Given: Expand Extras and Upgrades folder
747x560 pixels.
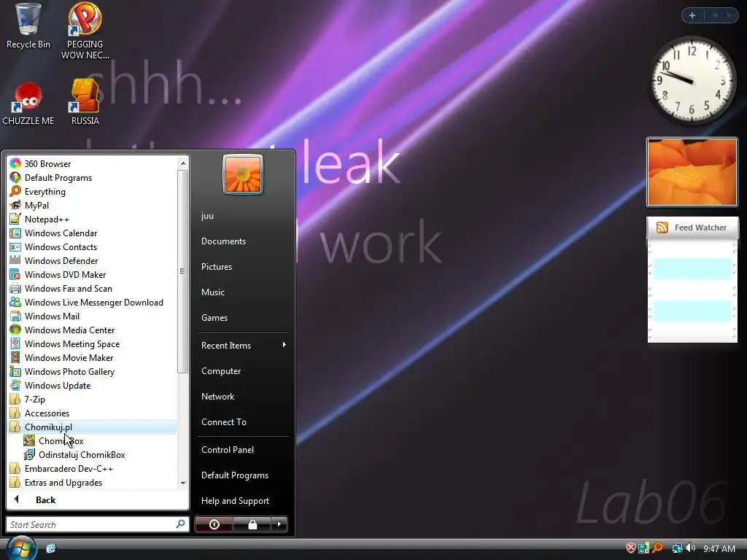Looking at the screenshot, I should pyautogui.click(x=93, y=483).
